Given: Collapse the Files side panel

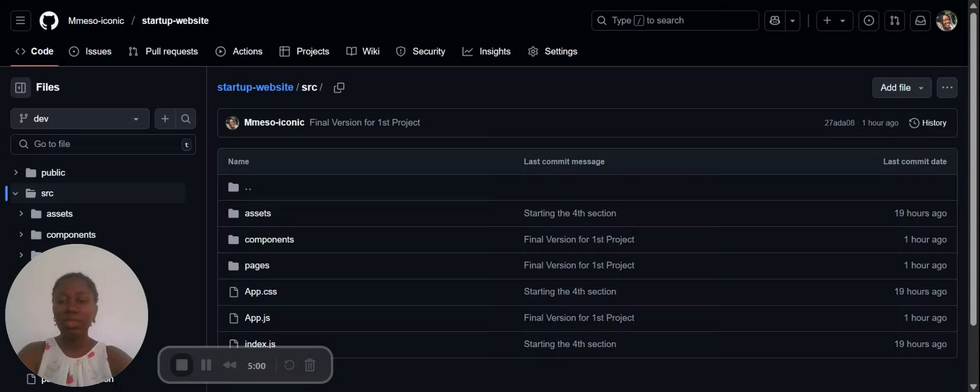Looking at the screenshot, I should (x=21, y=88).
